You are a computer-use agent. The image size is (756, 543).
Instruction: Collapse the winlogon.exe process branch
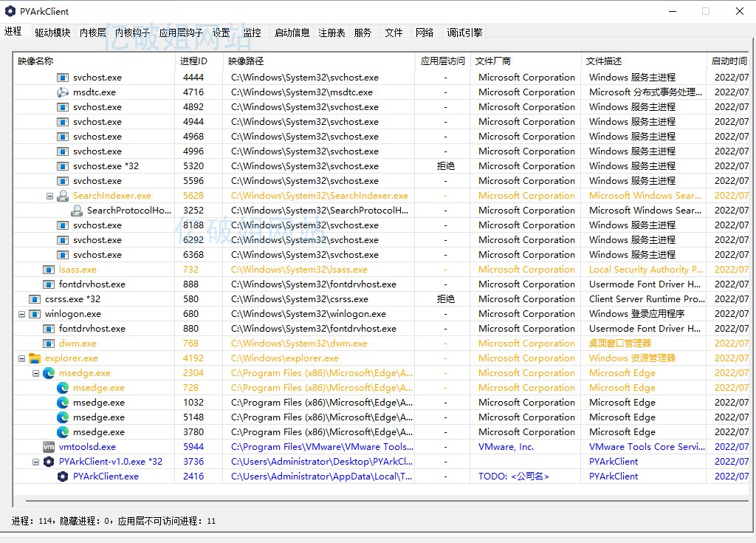click(22, 313)
